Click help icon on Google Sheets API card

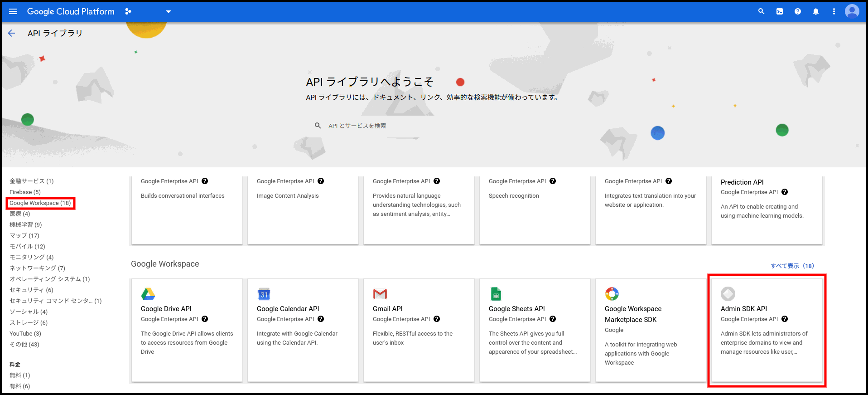tap(553, 319)
